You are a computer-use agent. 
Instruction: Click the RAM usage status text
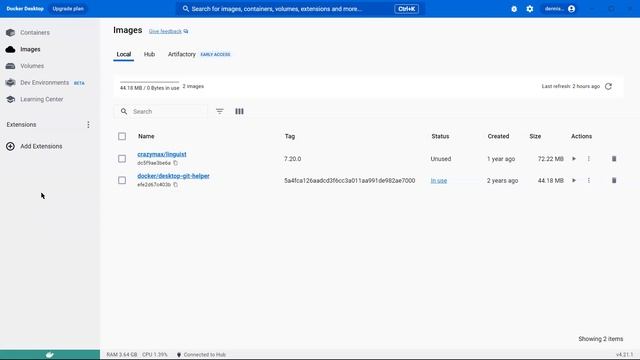coord(122,355)
